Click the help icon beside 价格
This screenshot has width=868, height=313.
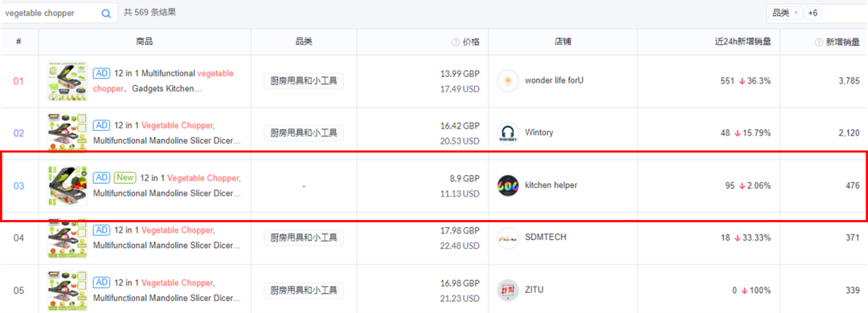[x=456, y=42]
